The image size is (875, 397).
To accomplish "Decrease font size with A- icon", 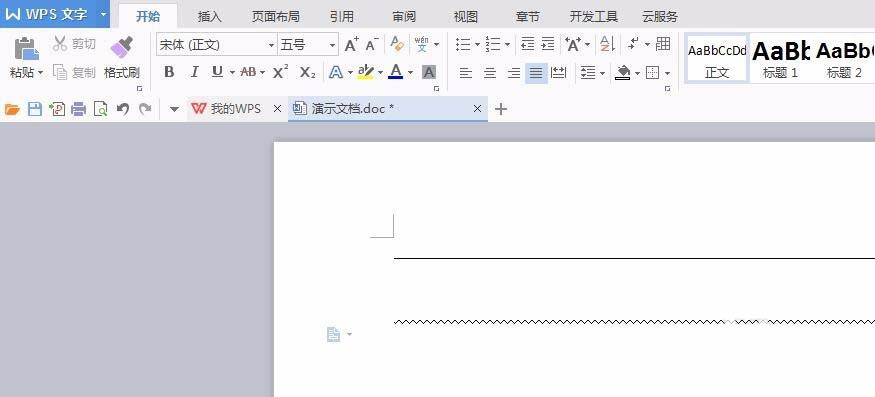I will pos(372,44).
